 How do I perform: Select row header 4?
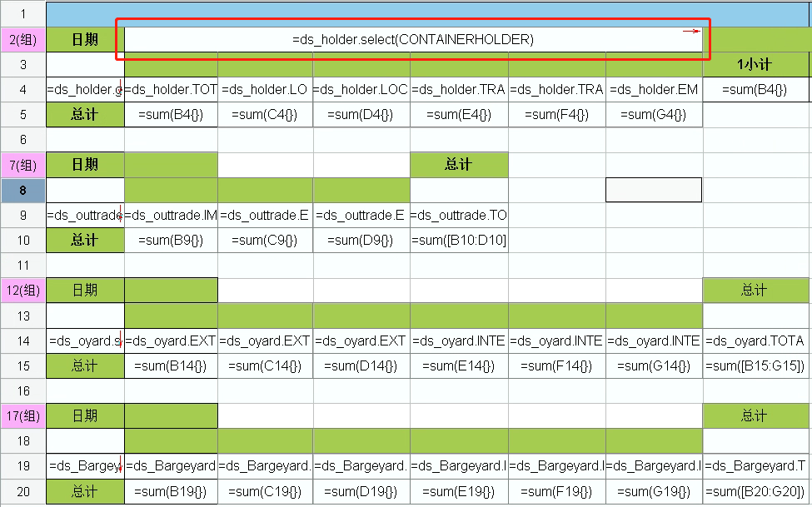pos(22,90)
